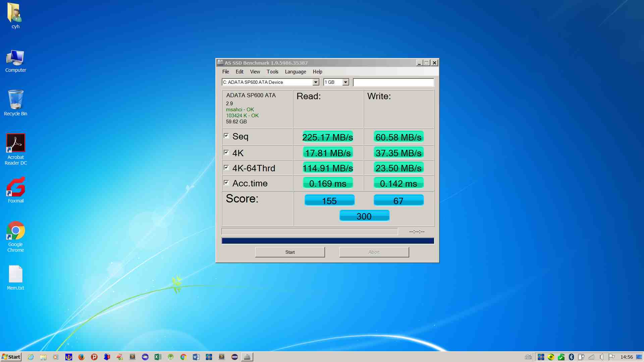This screenshot has width=644, height=362.
Task: Open the Edit menu
Action: (x=239, y=72)
